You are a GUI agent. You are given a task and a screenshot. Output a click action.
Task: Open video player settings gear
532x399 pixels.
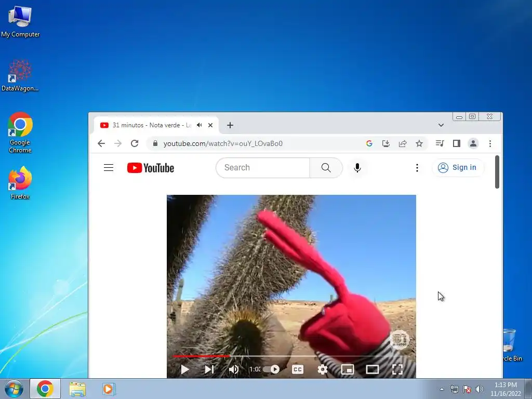pos(322,369)
